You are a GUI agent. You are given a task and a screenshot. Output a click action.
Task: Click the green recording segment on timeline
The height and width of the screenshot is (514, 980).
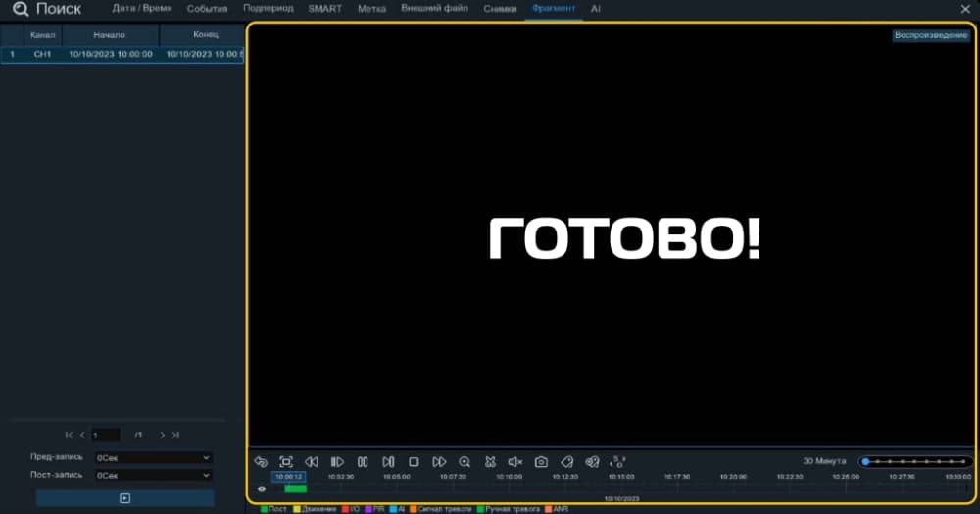click(296, 489)
